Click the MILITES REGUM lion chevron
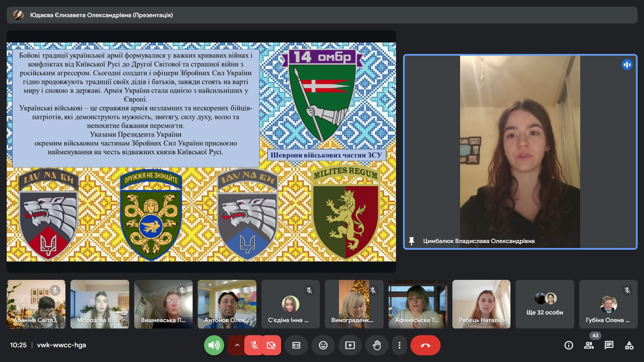644x362 pixels. click(x=346, y=213)
